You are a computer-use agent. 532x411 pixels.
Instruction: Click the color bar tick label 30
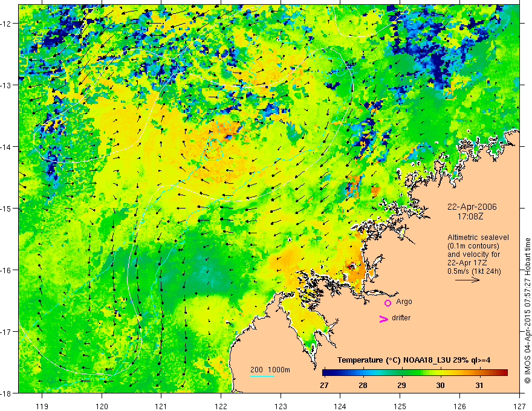pos(440,386)
